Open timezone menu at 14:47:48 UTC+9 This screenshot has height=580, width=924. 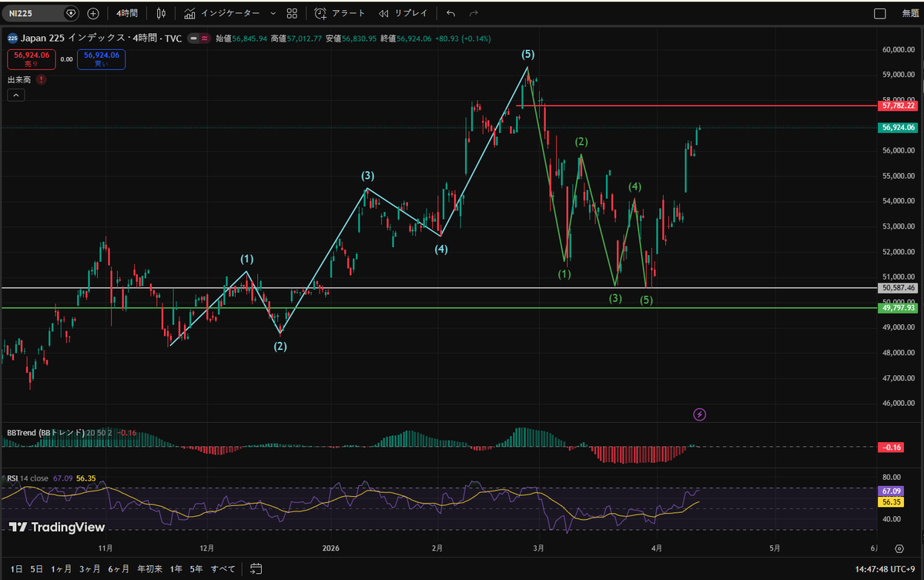tap(883, 569)
